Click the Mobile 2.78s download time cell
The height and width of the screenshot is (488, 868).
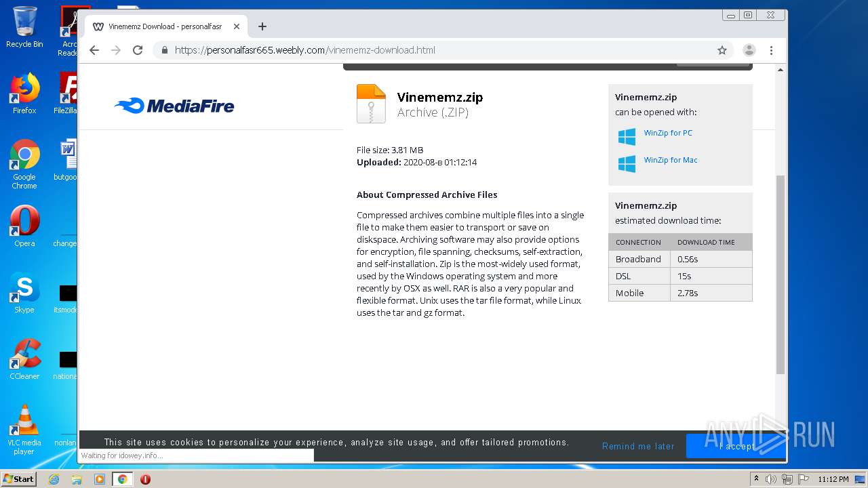pos(711,293)
